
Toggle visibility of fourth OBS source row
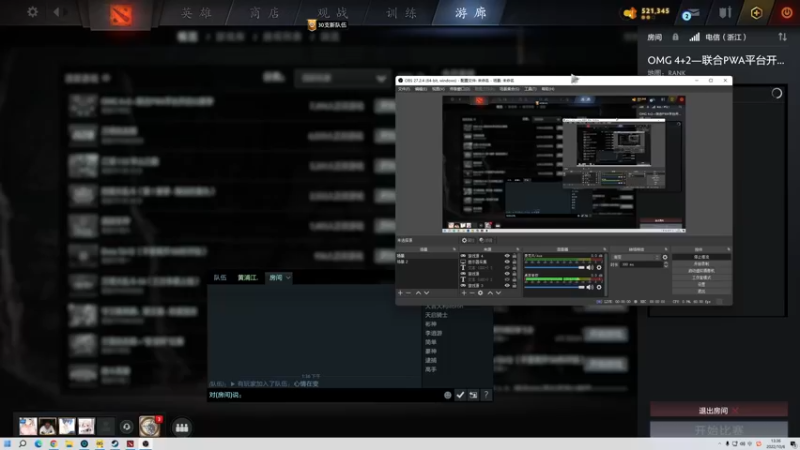[x=507, y=273]
